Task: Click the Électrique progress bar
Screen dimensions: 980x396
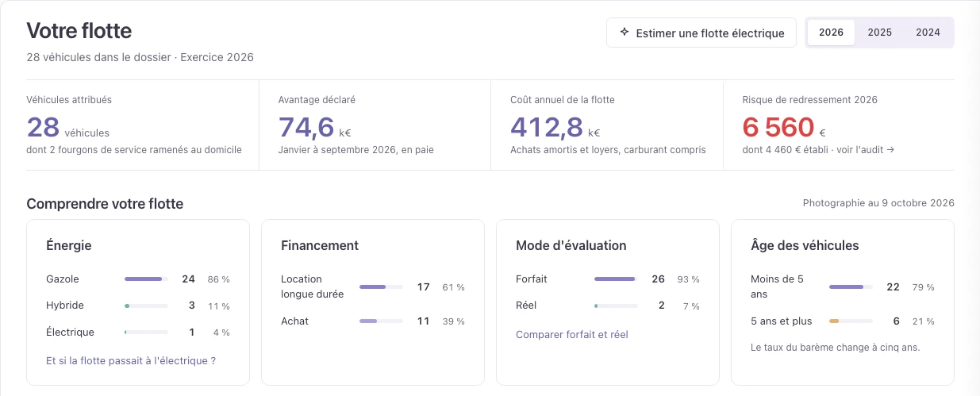Action: point(146,333)
